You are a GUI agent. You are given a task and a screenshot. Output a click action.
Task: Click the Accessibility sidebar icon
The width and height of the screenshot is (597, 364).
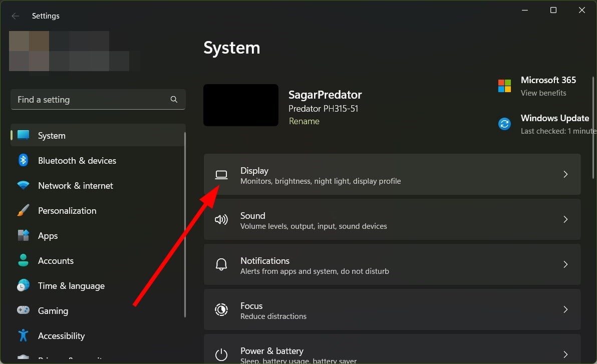pyautogui.click(x=23, y=335)
